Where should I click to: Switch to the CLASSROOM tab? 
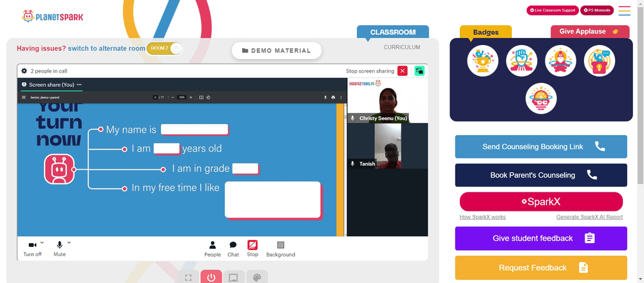click(x=393, y=32)
